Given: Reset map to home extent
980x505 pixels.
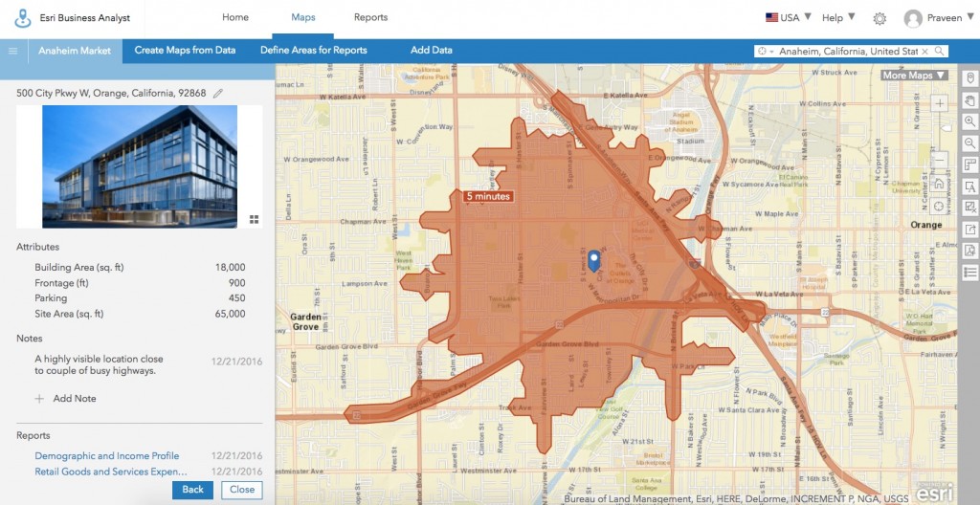Looking at the screenshot, I should (x=939, y=184).
